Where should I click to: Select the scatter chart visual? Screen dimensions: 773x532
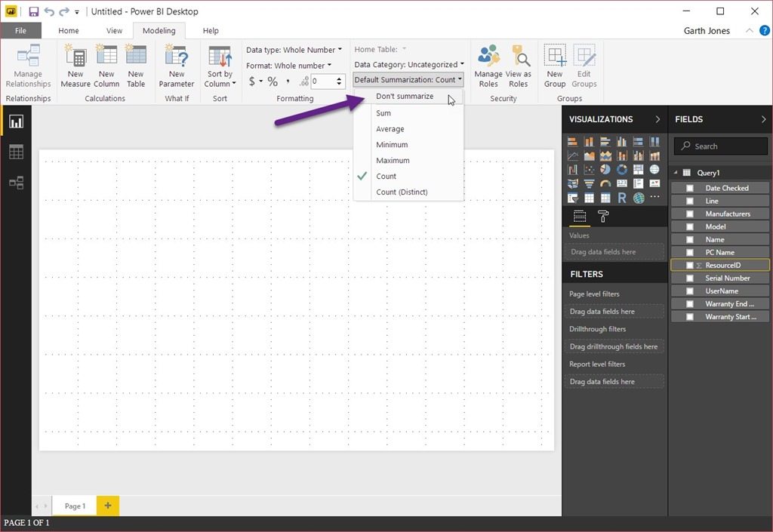point(589,170)
